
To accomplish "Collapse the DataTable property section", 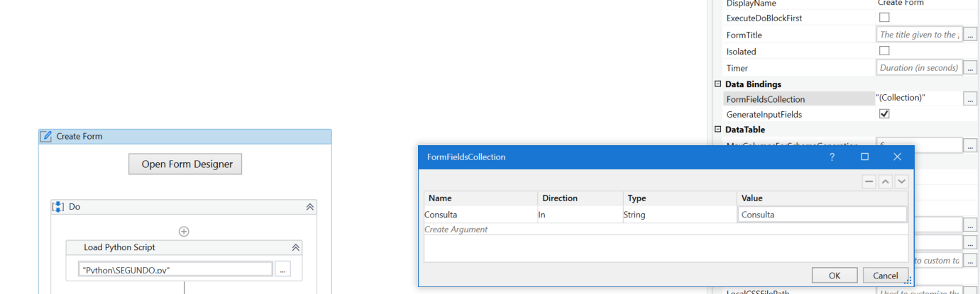I will click(717, 130).
